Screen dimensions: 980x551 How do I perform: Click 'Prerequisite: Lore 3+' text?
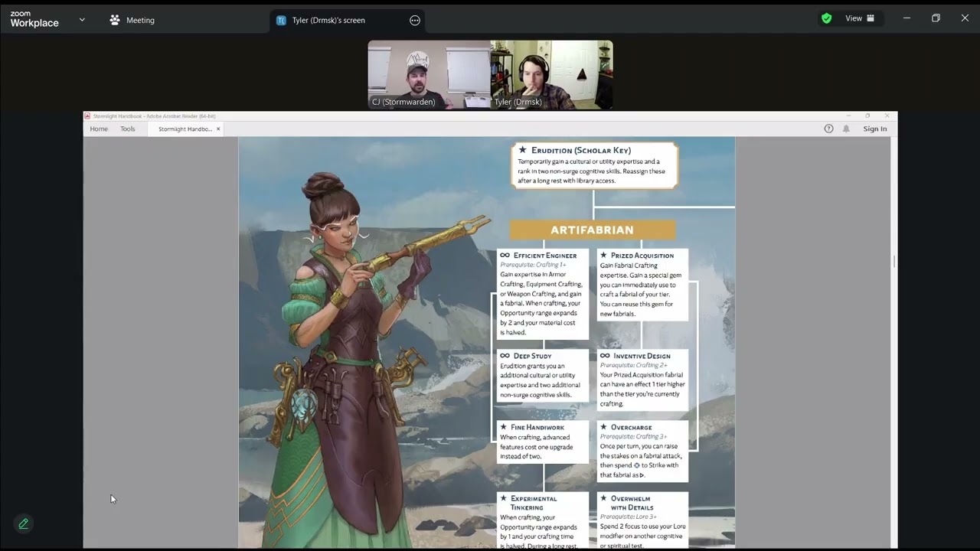(x=629, y=517)
